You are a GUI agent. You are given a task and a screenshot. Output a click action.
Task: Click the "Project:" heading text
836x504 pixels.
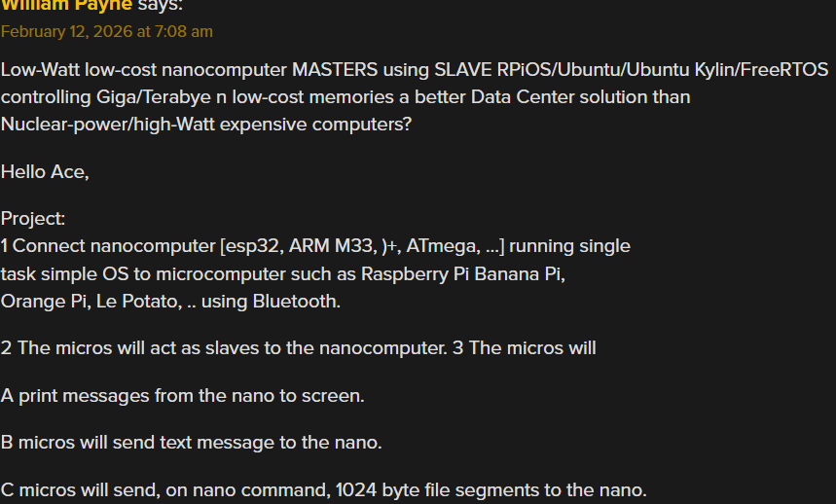pyautogui.click(x=33, y=219)
